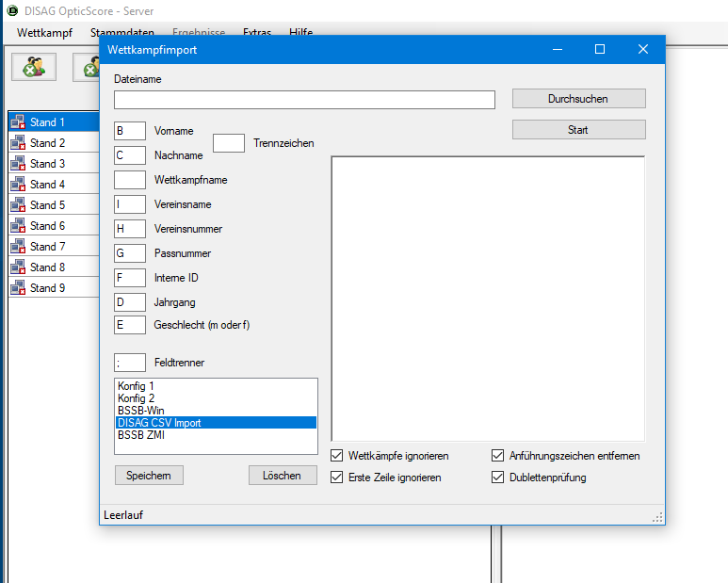Viewport: 728px width, 583px height.
Task: Maximize the Wettkampfimport dialog
Action: [599, 49]
